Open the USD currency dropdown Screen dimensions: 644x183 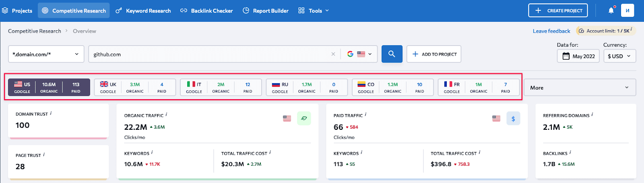(x=619, y=56)
